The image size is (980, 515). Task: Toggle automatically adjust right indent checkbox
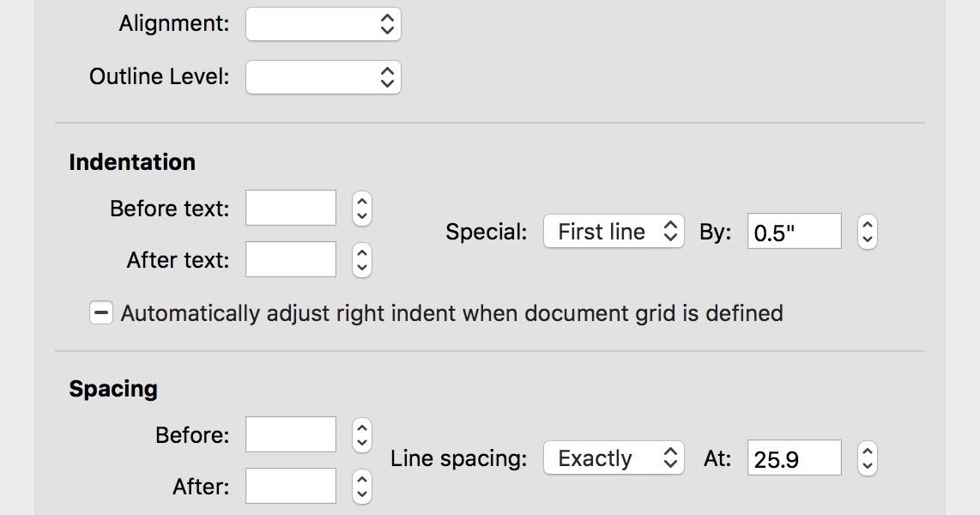[x=100, y=312]
